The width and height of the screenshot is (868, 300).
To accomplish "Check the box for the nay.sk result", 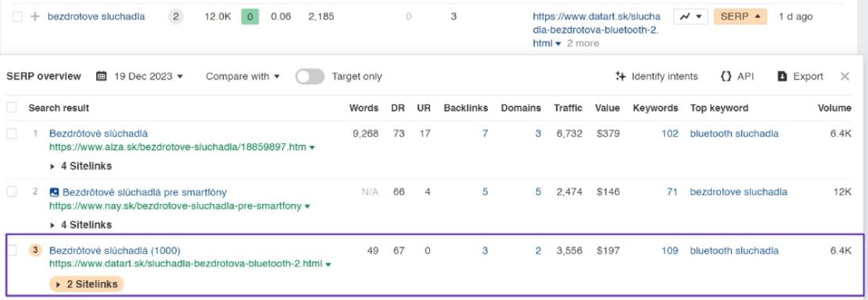I will pyautogui.click(x=12, y=192).
